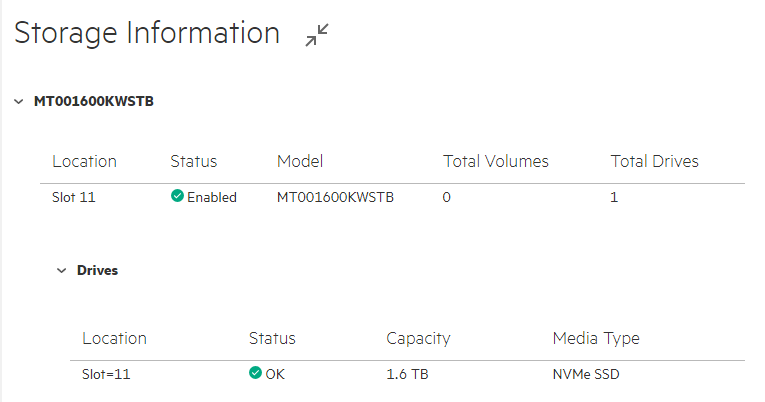The width and height of the screenshot is (765, 402).
Task: Click the Total Drives column header
Action: [654, 161]
